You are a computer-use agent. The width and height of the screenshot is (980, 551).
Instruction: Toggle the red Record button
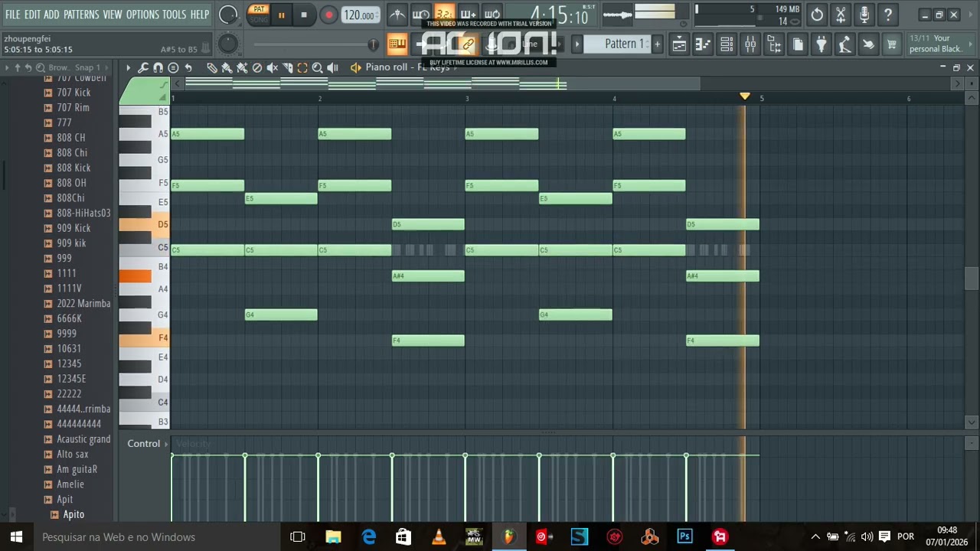point(328,15)
